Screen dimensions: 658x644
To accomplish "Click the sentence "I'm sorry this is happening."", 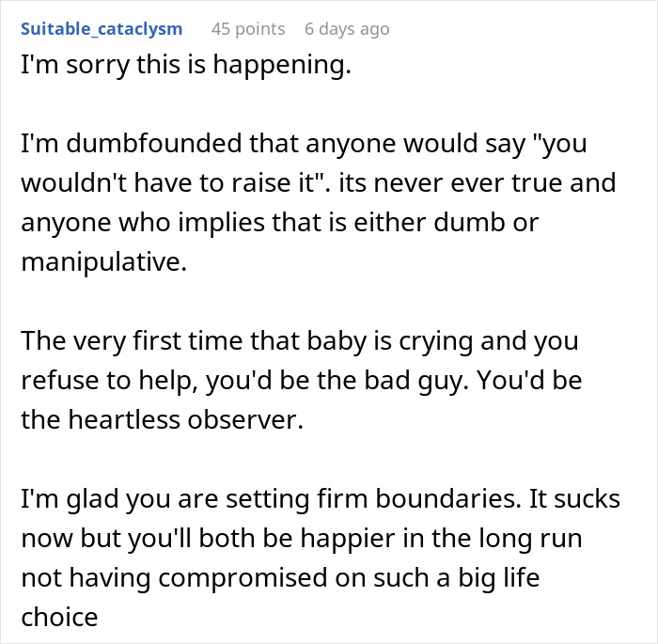I will (x=186, y=65).
